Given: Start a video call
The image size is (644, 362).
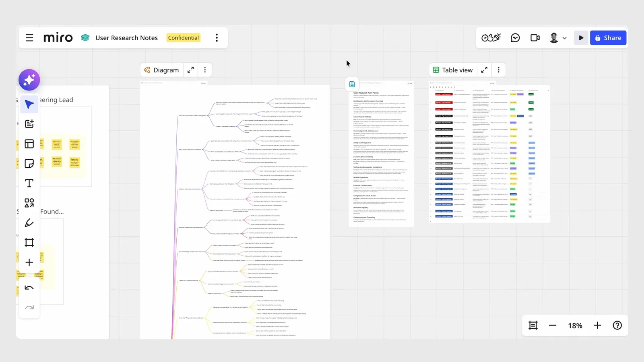Looking at the screenshot, I should 535,38.
